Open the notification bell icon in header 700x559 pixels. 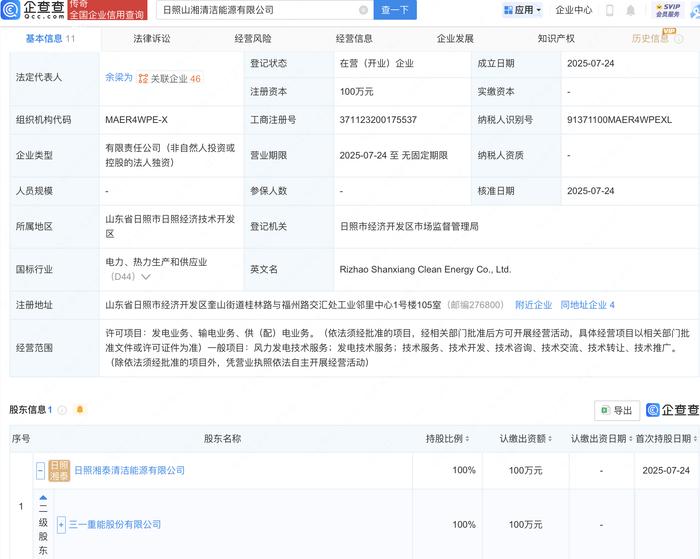coord(630,10)
